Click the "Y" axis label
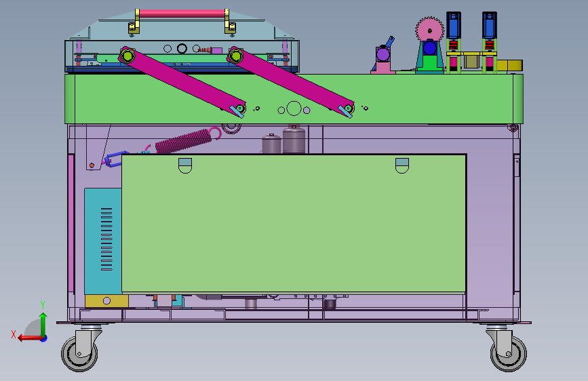This screenshot has width=588, height=381. coord(43,305)
